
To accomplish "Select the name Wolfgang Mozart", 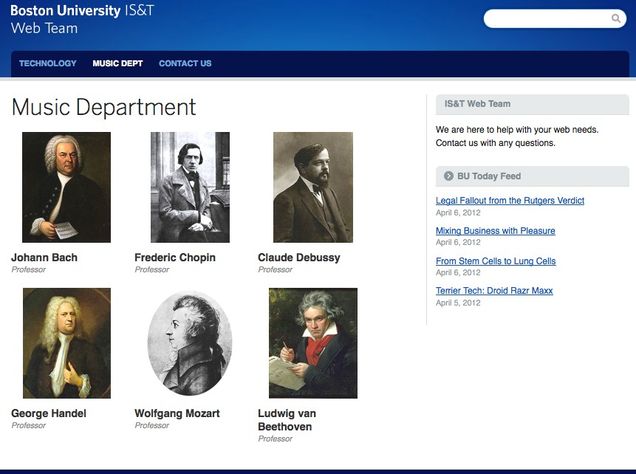I will coord(177,413).
